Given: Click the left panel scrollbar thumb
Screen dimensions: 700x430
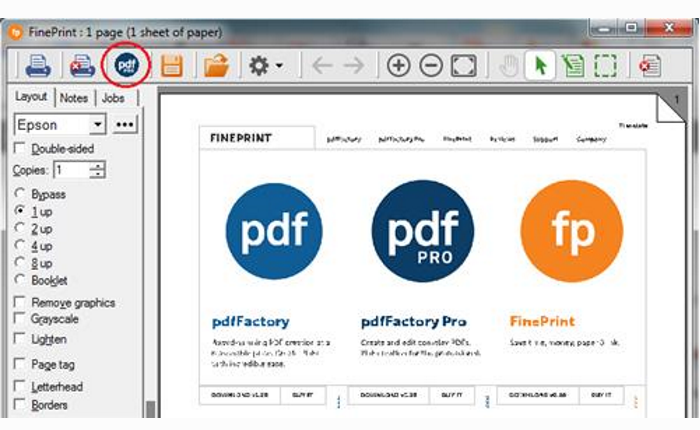Looking at the screenshot, I should click(151, 409).
